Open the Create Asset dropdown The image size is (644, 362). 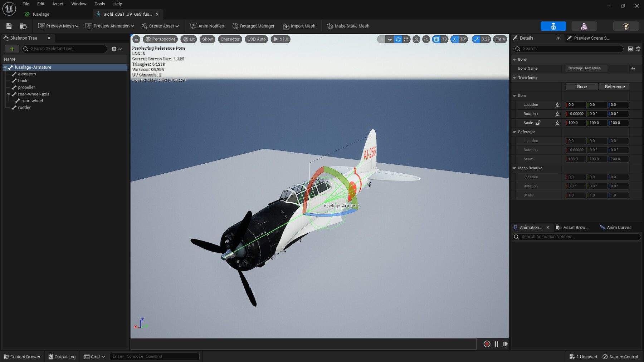[x=160, y=26]
